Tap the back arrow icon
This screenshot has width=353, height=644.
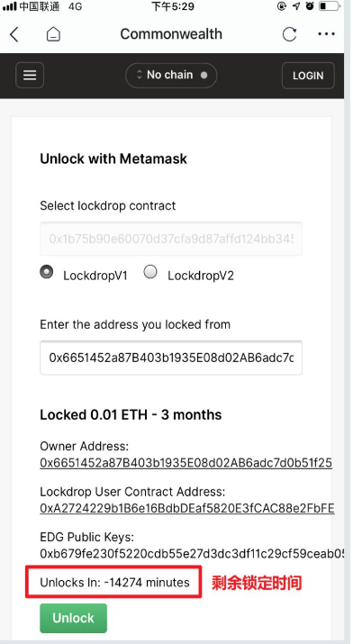click(14, 35)
